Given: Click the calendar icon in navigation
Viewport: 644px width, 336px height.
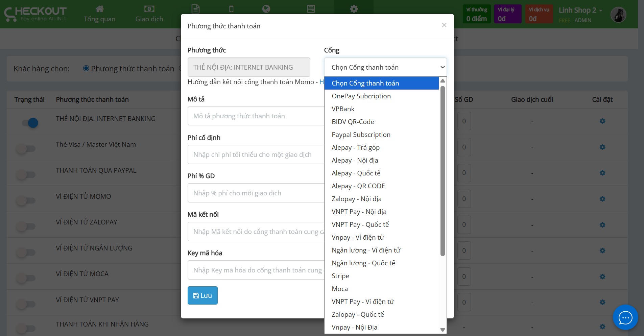Looking at the screenshot, I should point(311,9).
